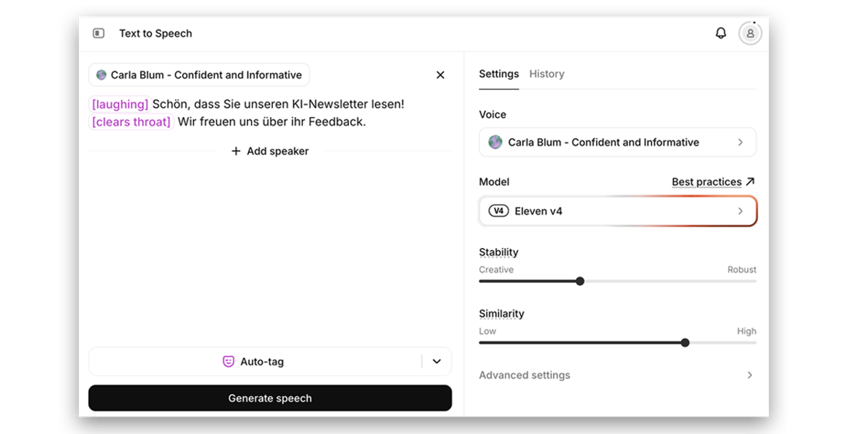This screenshot has height=434, width=868.
Task: Click in text "Schön, dass Sie unseren KI-Newsletter lesen!"
Action: (x=278, y=104)
